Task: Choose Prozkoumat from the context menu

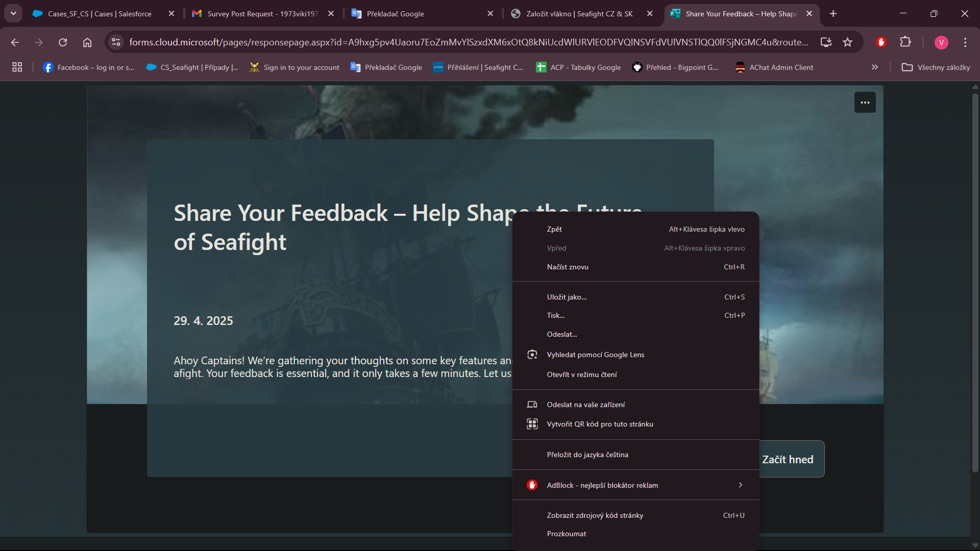Action: (x=635, y=534)
